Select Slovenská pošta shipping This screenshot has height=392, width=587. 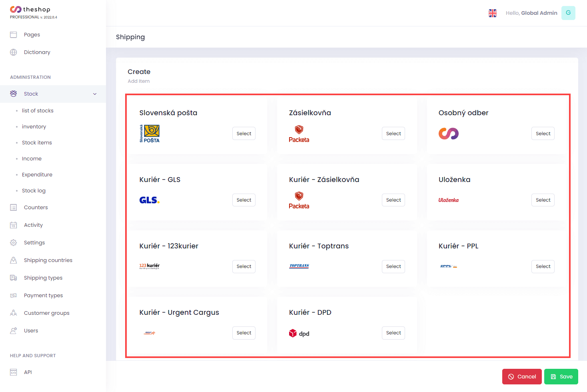click(x=244, y=134)
